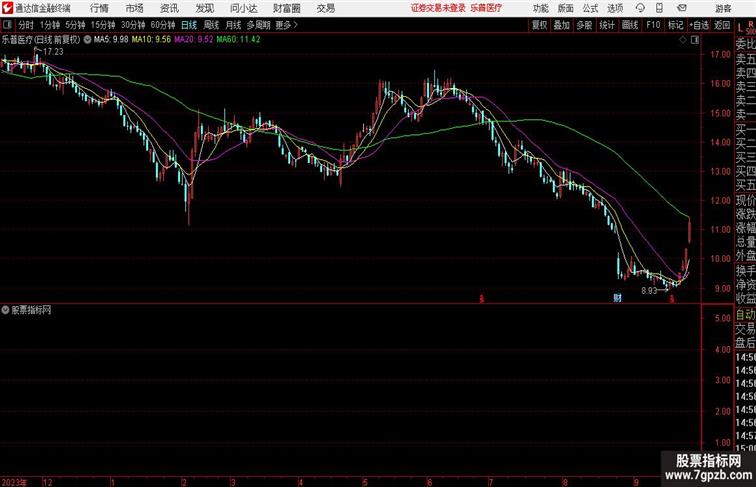Viewport: 756px width, 487px height.
Task: Click the 游客 guest account label
Action: 723,8
